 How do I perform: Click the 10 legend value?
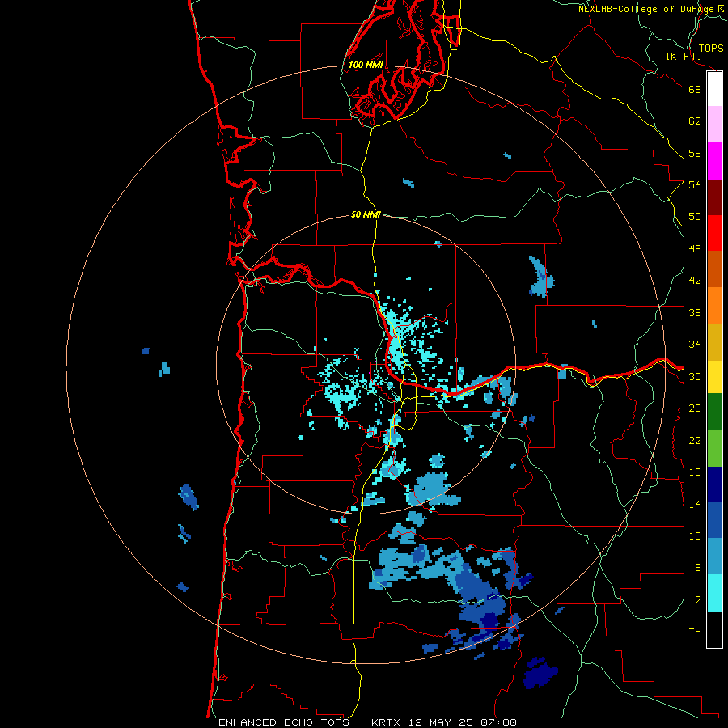click(695, 536)
